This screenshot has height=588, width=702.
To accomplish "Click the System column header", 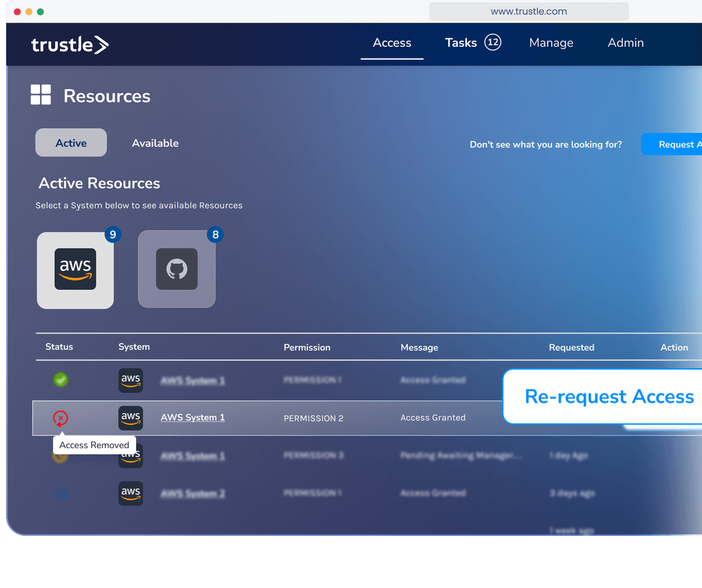I will (x=134, y=347).
